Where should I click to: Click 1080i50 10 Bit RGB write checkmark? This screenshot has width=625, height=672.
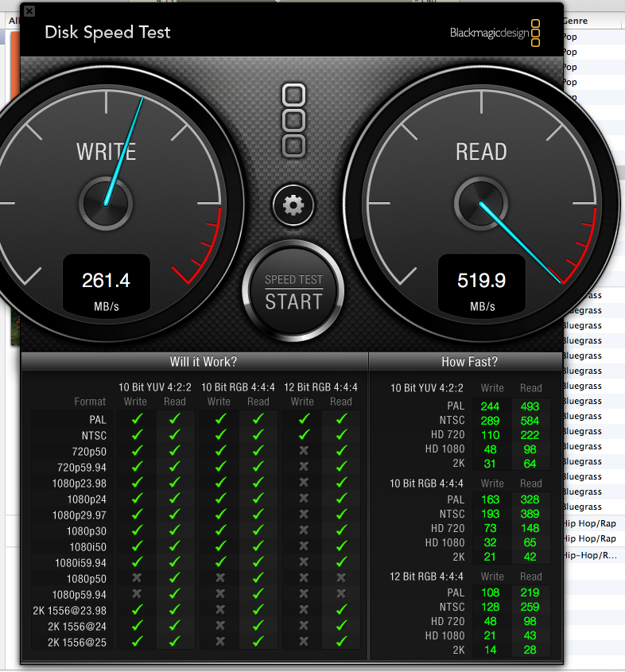pos(220,546)
